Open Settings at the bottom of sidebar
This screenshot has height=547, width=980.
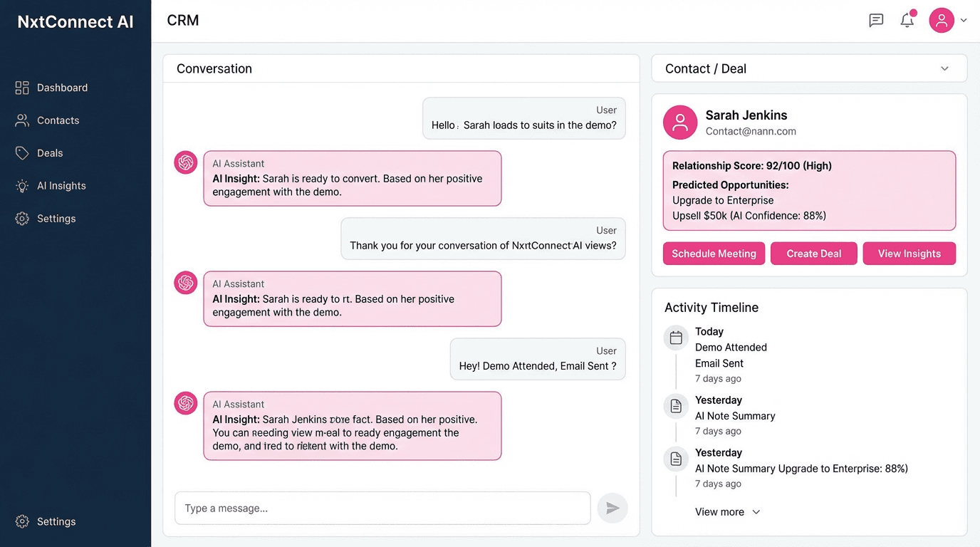point(56,521)
